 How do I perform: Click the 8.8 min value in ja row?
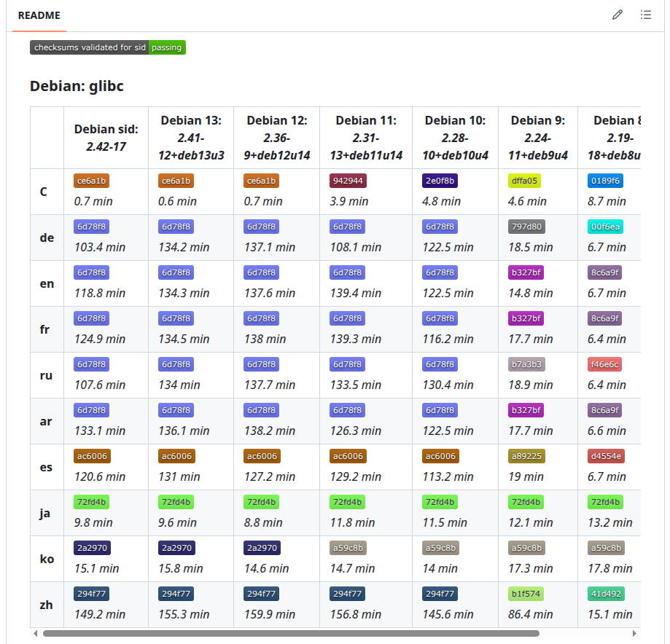262,523
